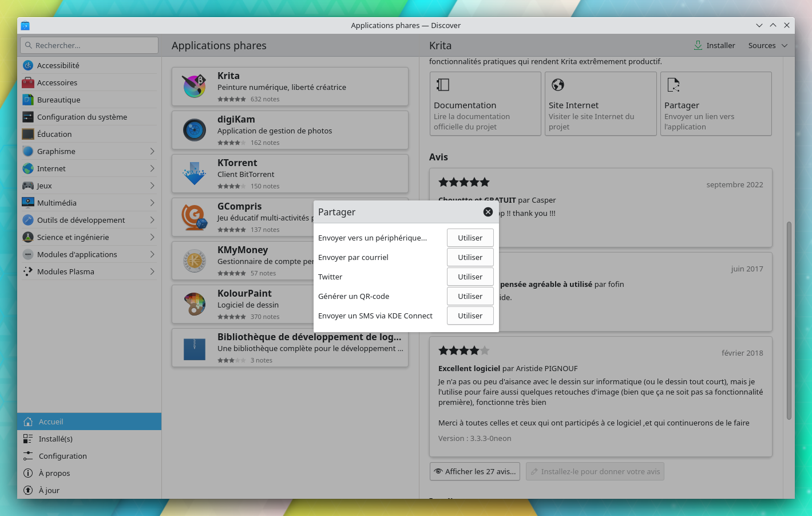Go to Accueil page
The width and height of the screenshot is (812, 516).
89,422
